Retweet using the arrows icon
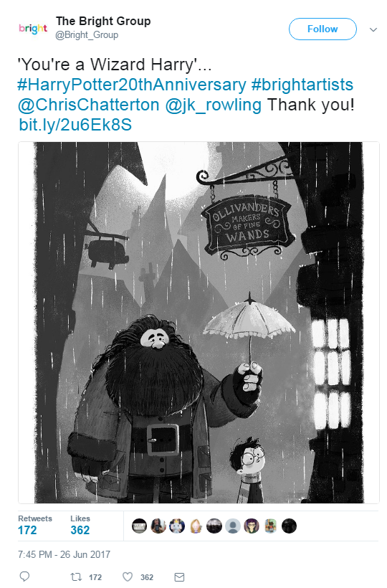 [76, 577]
